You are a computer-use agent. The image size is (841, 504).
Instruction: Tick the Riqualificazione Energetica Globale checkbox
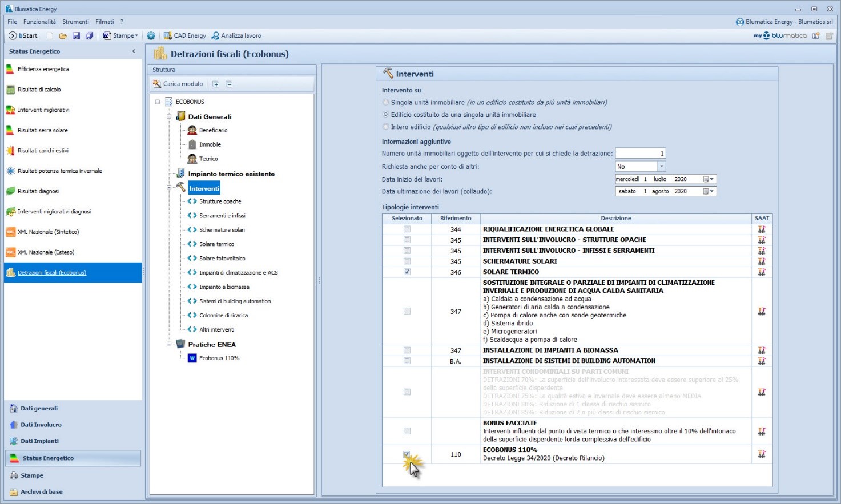[x=407, y=229]
